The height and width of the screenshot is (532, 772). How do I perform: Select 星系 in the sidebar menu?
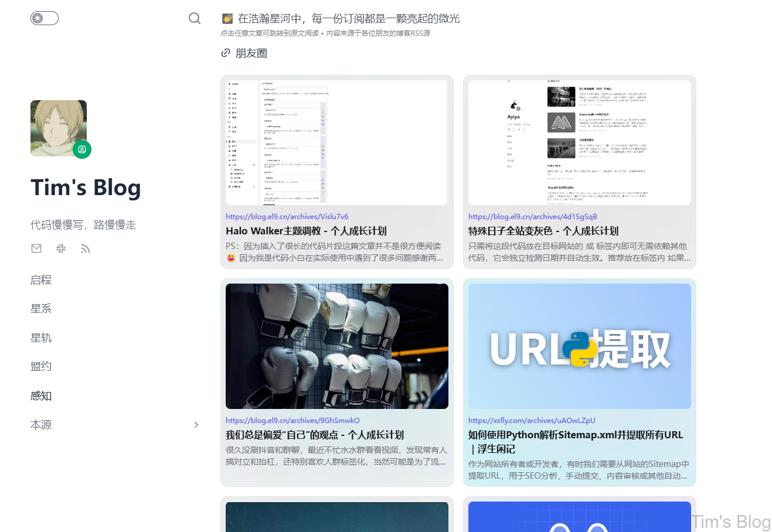click(x=40, y=308)
